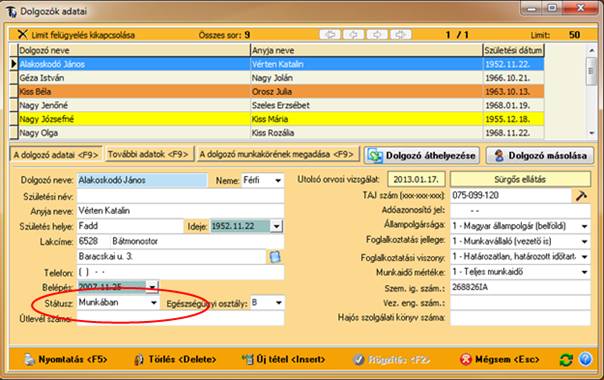The height and width of the screenshot is (380, 604).
Task: Click Dolgozó másolása button
Action: 540,155
